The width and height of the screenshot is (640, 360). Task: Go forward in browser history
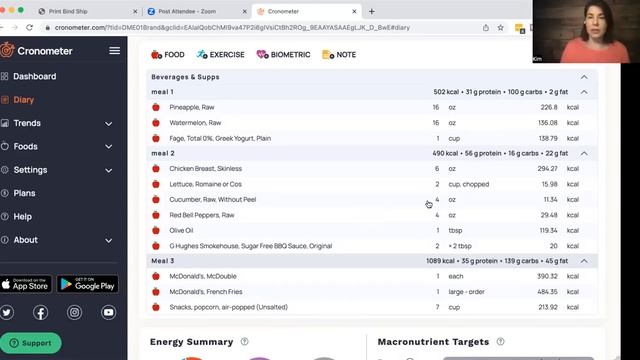point(15,27)
